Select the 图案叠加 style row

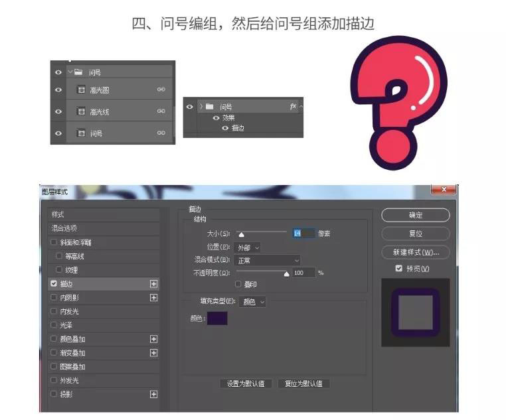coord(104,366)
